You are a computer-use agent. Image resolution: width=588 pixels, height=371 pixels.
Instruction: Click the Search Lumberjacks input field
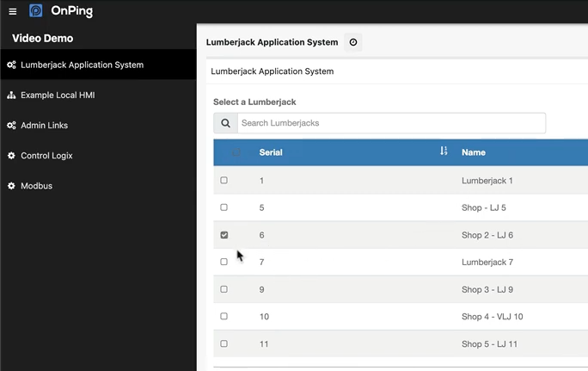tap(391, 123)
